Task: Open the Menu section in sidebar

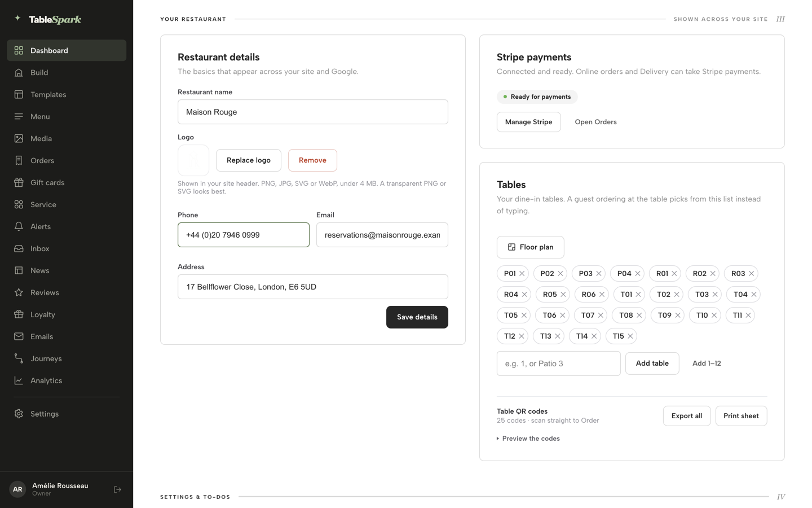Action: point(67,116)
